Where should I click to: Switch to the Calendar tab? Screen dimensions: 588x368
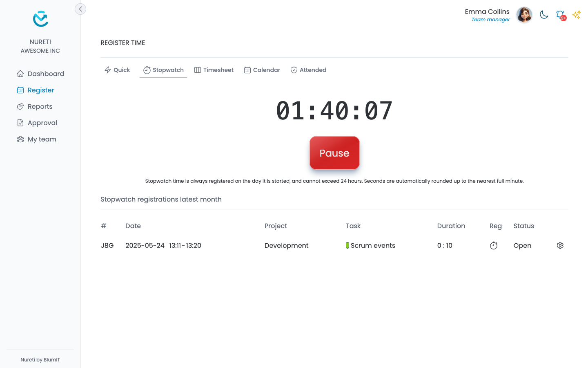pyautogui.click(x=262, y=70)
